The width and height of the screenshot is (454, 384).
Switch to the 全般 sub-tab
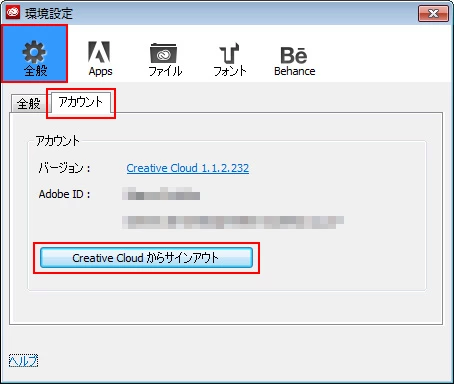pyautogui.click(x=29, y=103)
